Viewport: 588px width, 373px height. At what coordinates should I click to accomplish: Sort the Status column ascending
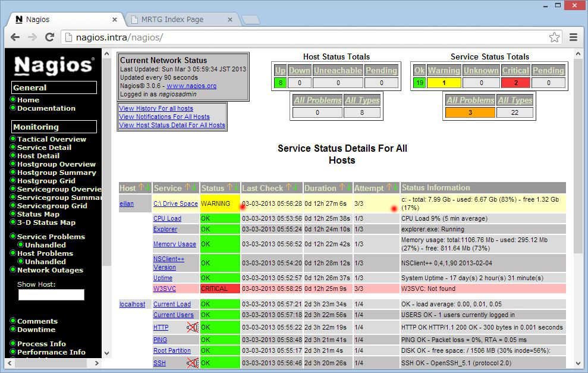coord(229,187)
